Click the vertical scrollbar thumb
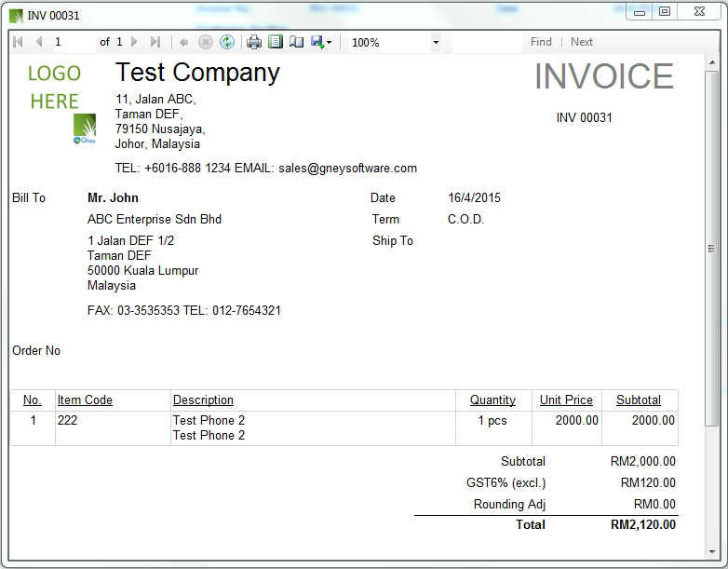This screenshot has height=569, width=728. pos(711,249)
